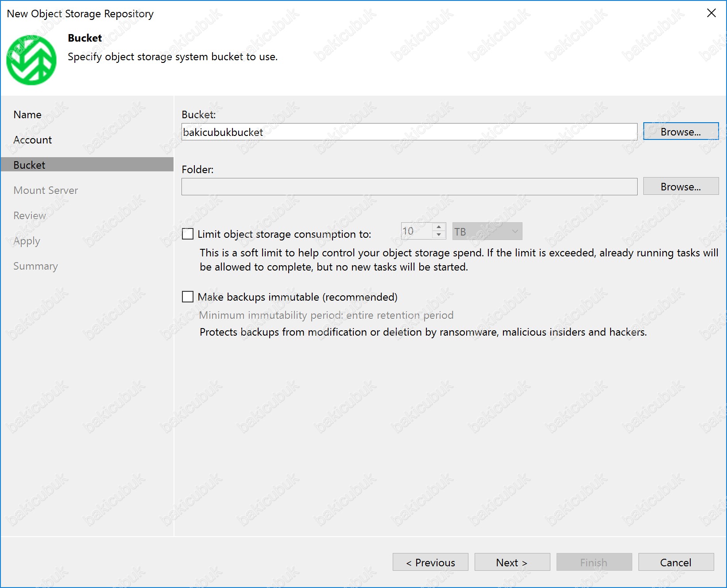727x588 pixels.
Task: Check Make backups immutable option
Action: (x=188, y=297)
